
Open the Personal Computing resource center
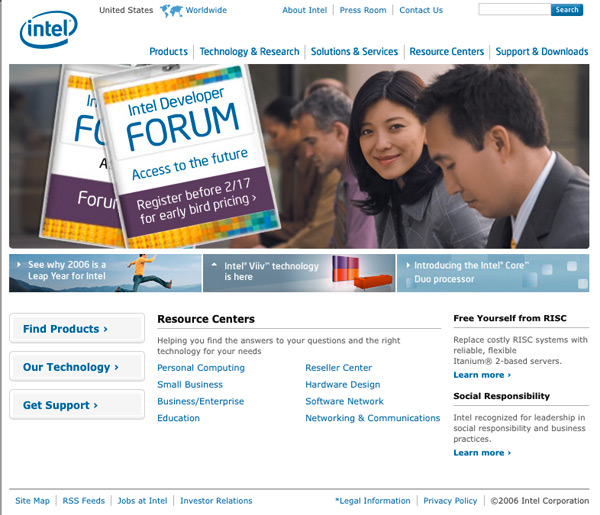coord(201,368)
